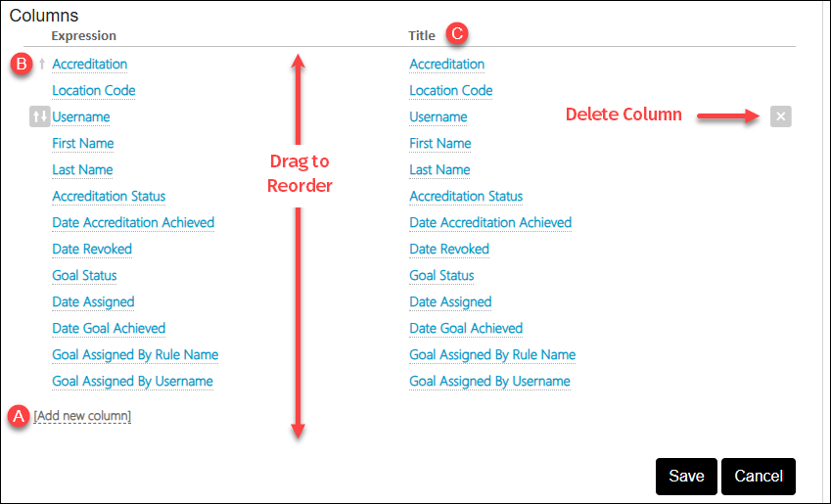Open the Username title field
Screen dimensions: 831x504
(438, 117)
